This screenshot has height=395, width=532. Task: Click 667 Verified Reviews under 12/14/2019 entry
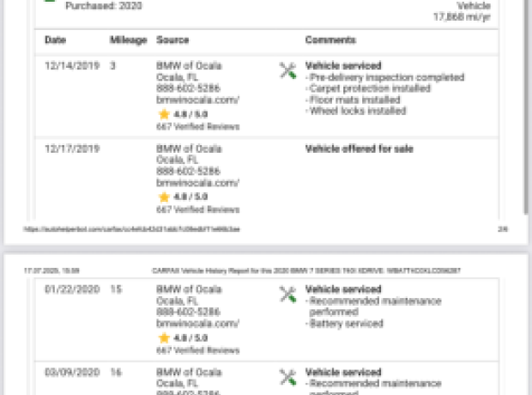pyautogui.click(x=198, y=127)
